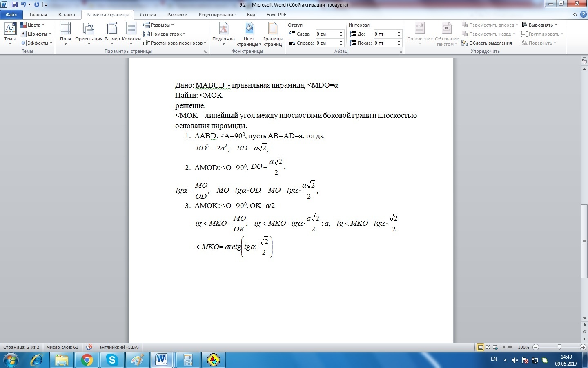Switch to the Вставка tab
This screenshot has height=368, width=588.
click(67, 15)
